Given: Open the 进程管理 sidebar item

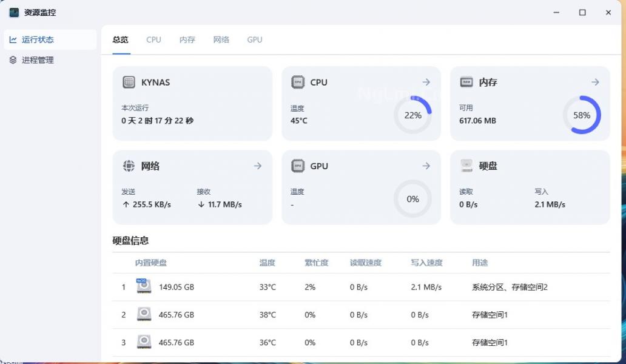Looking at the screenshot, I should coord(50,60).
